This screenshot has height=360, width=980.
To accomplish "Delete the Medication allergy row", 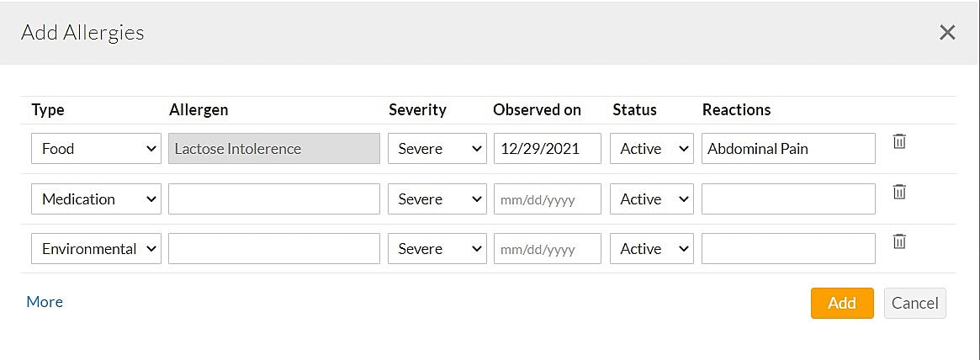I will (899, 192).
